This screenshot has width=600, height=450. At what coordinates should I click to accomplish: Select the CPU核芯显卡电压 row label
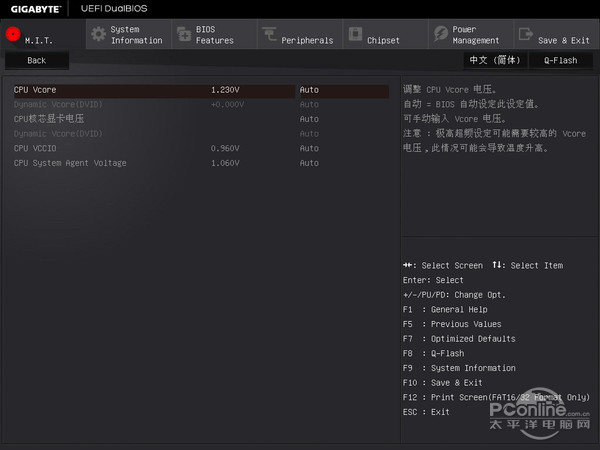[x=49, y=119]
